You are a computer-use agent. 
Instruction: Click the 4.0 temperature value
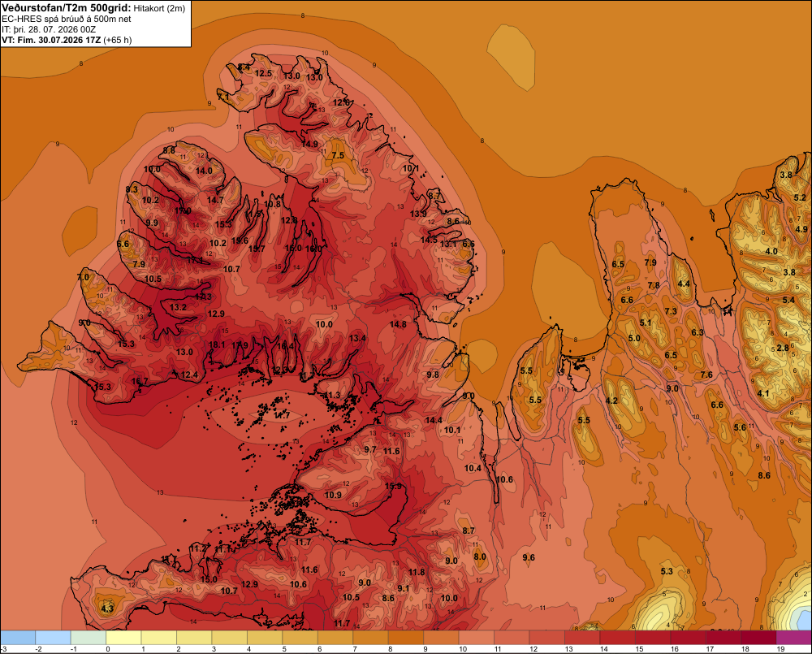[x=771, y=251]
